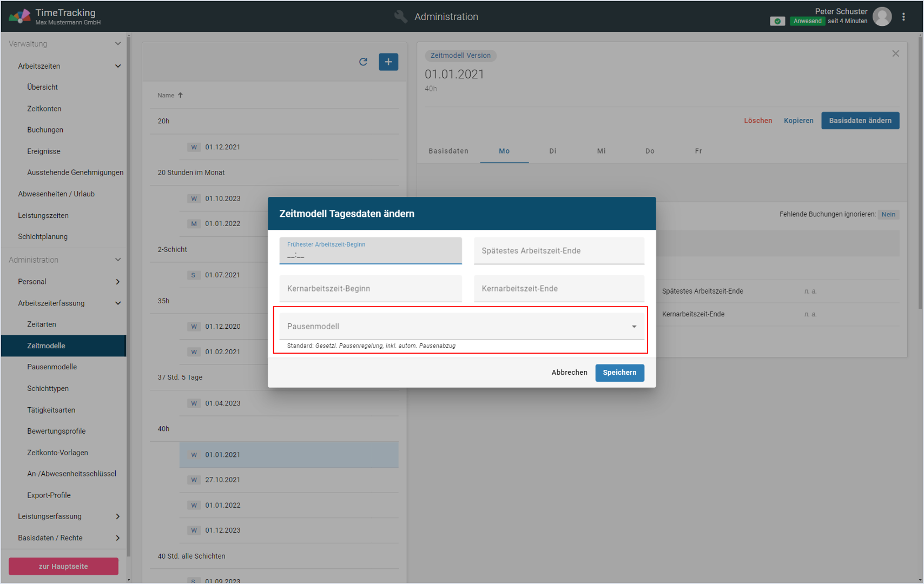This screenshot has width=924, height=584.
Task: Click Speichern in the dialog
Action: coord(619,373)
